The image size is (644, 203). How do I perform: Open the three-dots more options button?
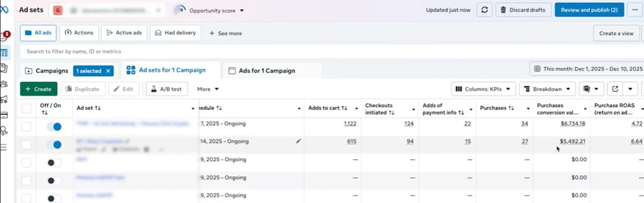click(635, 10)
